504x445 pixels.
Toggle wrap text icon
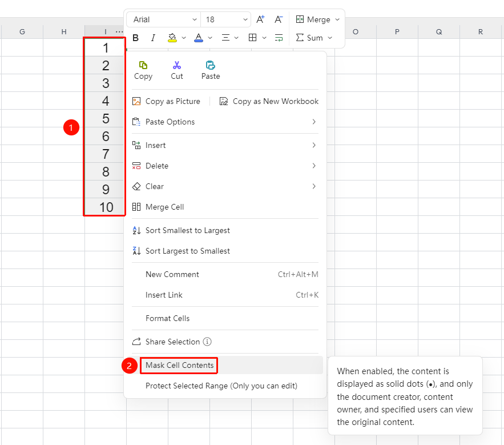coord(279,38)
